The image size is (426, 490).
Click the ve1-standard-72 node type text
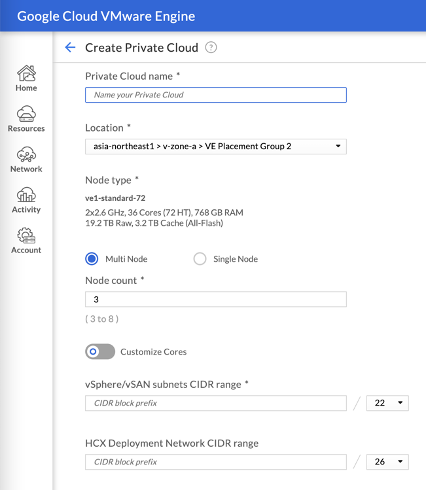(115, 198)
